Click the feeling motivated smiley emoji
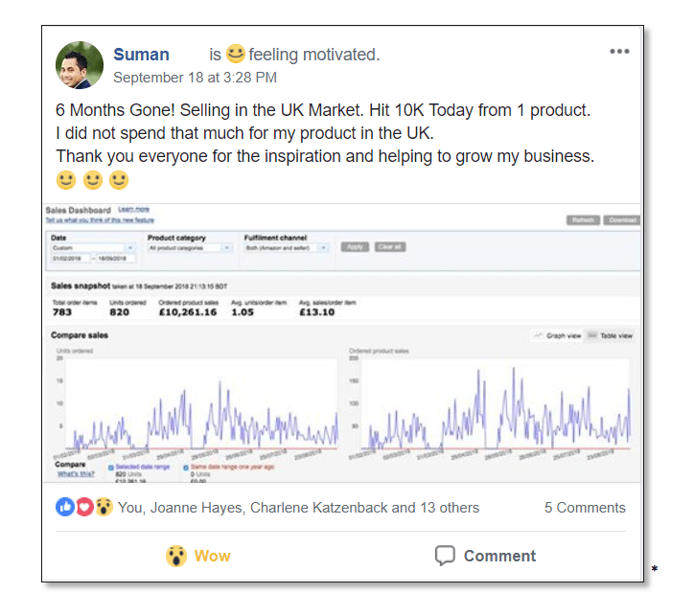Image resolution: width=694 pixels, height=616 pixels. click(x=236, y=55)
